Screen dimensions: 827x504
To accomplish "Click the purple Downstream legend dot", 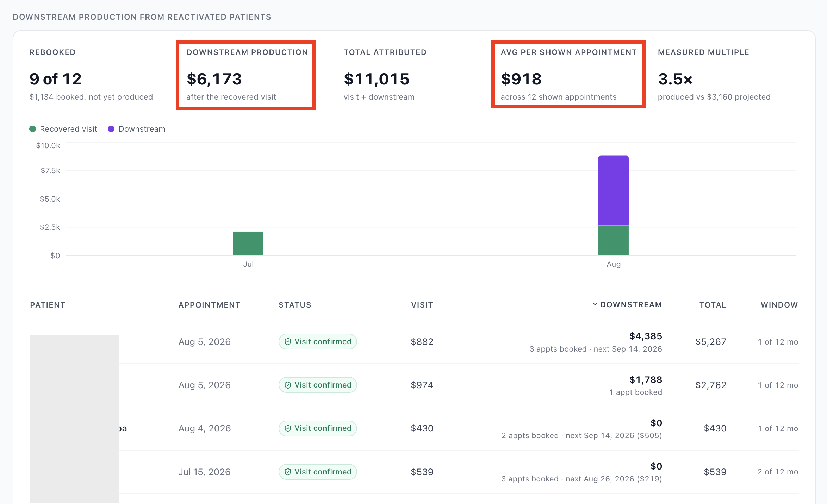I will (x=111, y=129).
